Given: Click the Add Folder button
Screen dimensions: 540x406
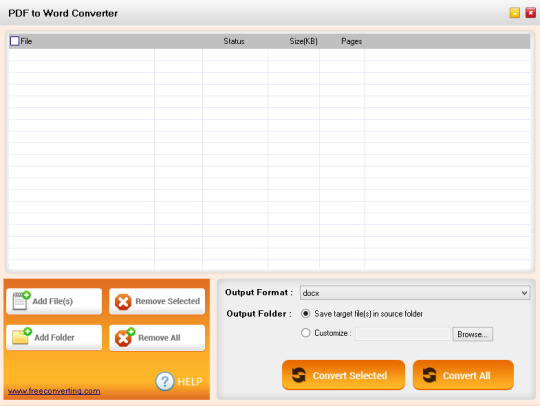Looking at the screenshot, I should 54,337.
